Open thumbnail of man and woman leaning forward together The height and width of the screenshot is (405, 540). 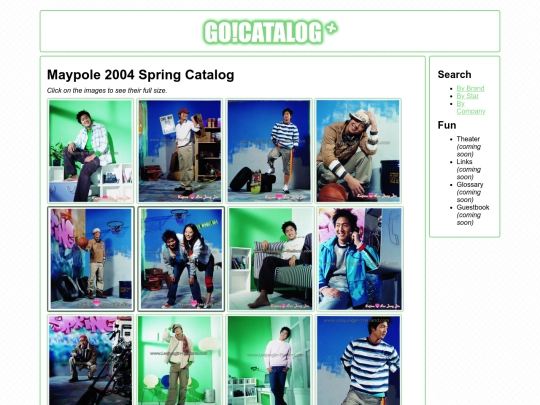point(181,259)
